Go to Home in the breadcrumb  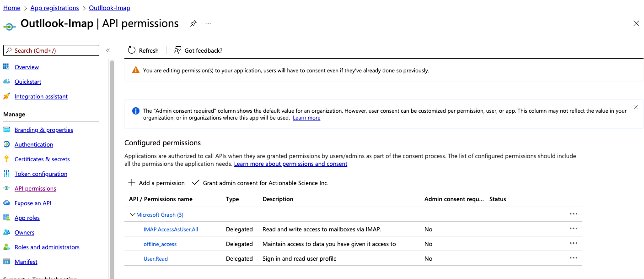coord(12,8)
